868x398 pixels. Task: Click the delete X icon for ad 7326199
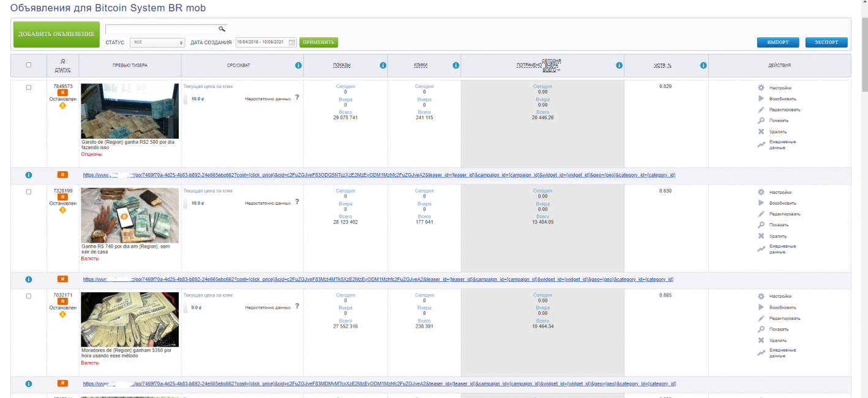click(761, 236)
